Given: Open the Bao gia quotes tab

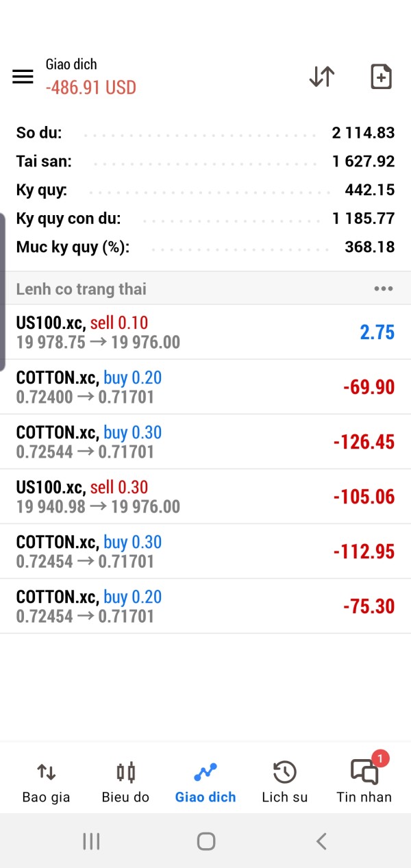Looking at the screenshot, I should pos(46,782).
